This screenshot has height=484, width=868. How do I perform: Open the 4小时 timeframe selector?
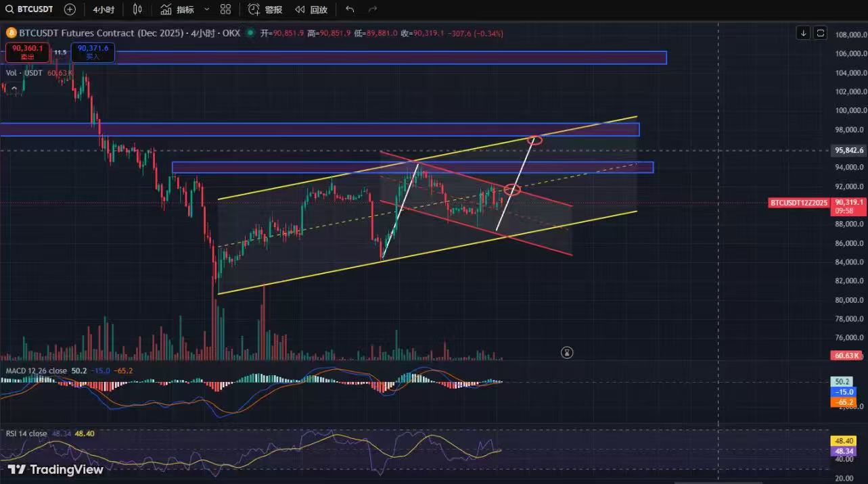(104, 9)
